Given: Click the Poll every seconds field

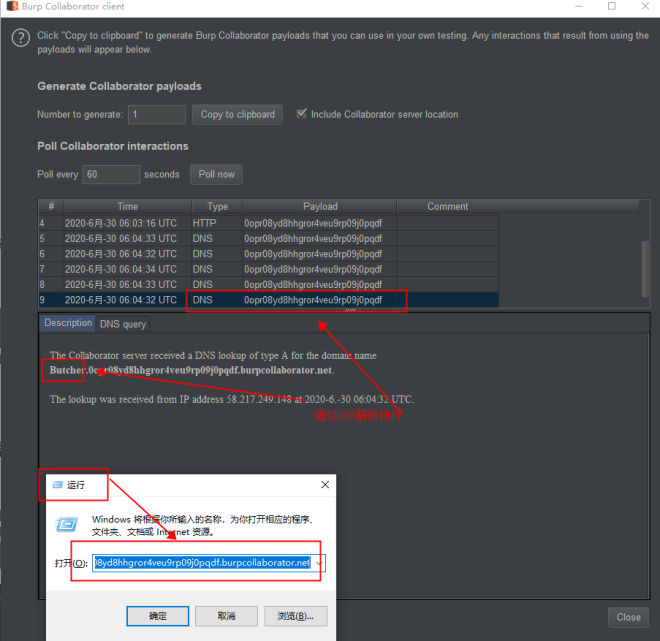Looking at the screenshot, I should point(111,174).
